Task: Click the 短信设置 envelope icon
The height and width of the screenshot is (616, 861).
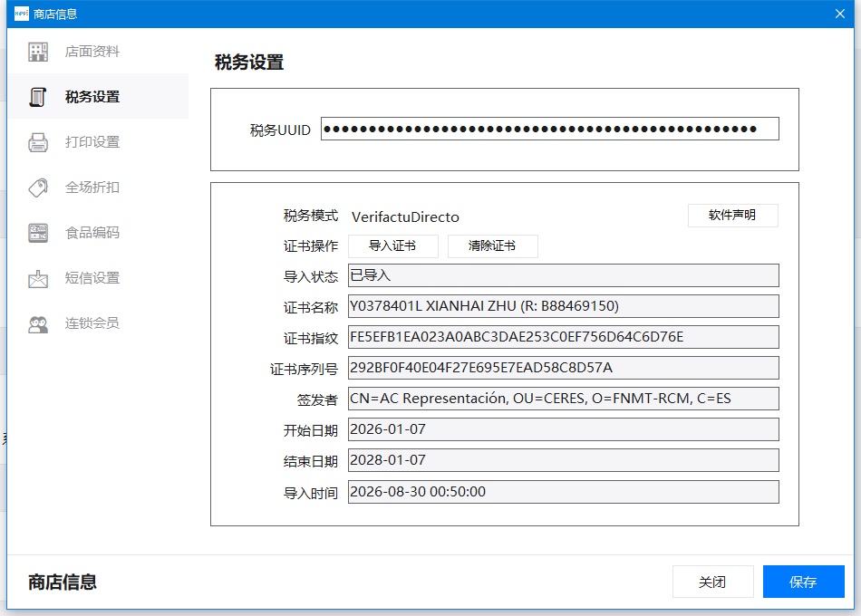Action: (38, 278)
